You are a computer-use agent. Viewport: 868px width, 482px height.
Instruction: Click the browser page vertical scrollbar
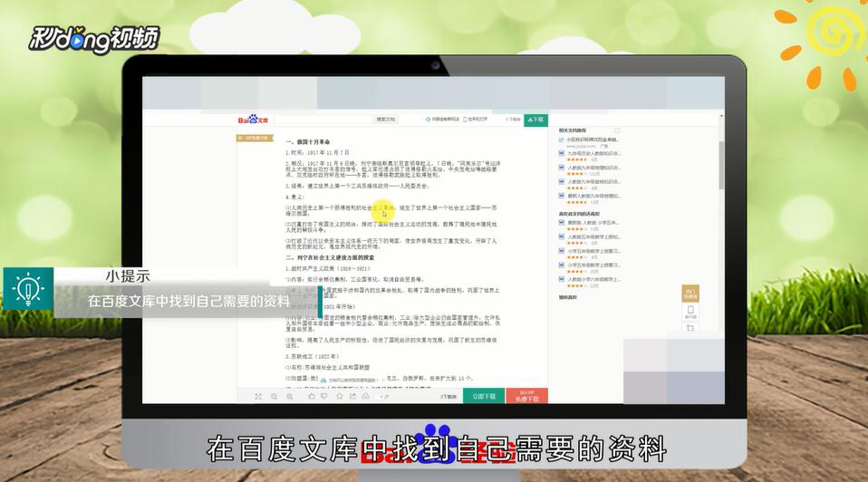click(x=721, y=165)
